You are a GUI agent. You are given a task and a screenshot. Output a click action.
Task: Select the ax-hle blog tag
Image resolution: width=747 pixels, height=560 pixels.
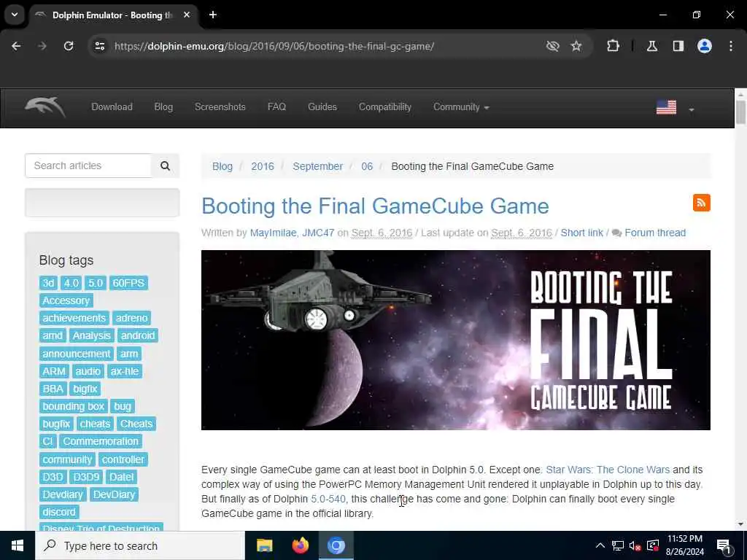pyautogui.click(x=125, y=371)
